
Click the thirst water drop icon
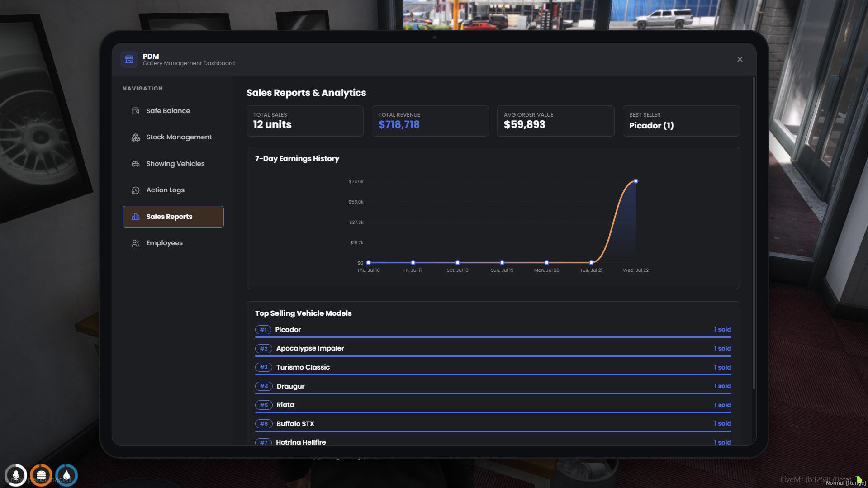tap(66, 475)
